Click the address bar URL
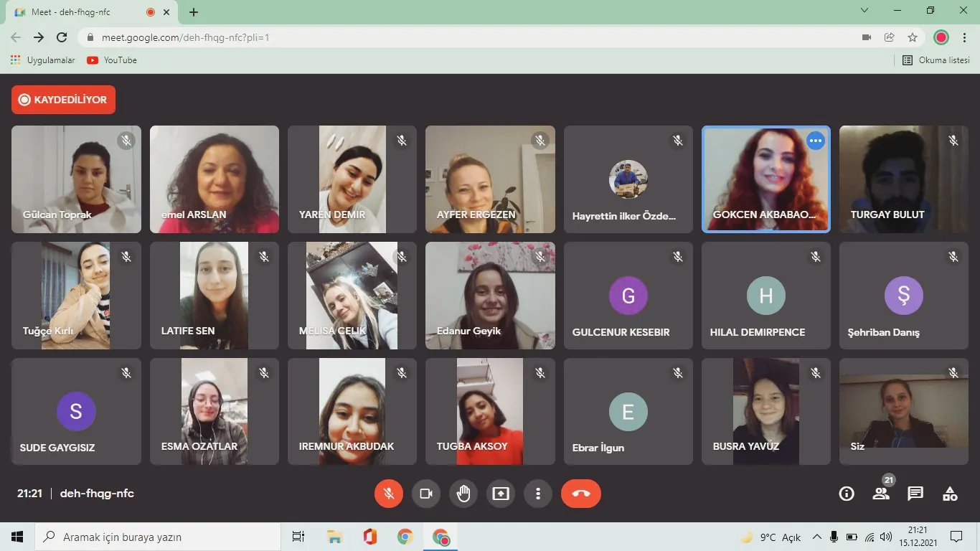Viewport: 980px width, 551px height. [x=185, y=37]
